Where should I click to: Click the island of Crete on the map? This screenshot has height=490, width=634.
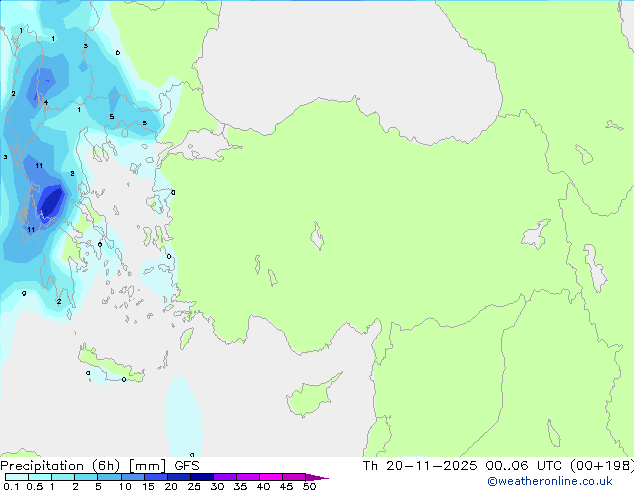click(111, 366)
